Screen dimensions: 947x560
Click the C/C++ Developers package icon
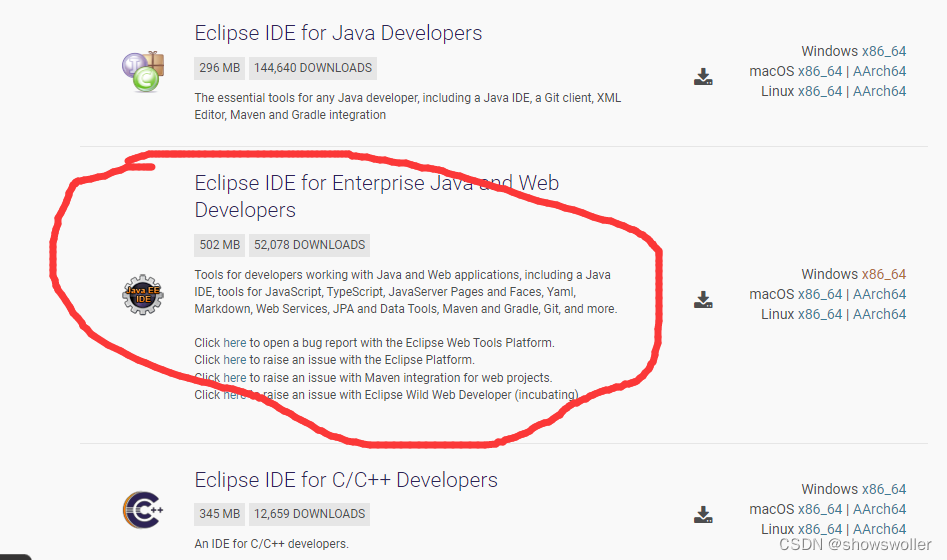[143, 510]
